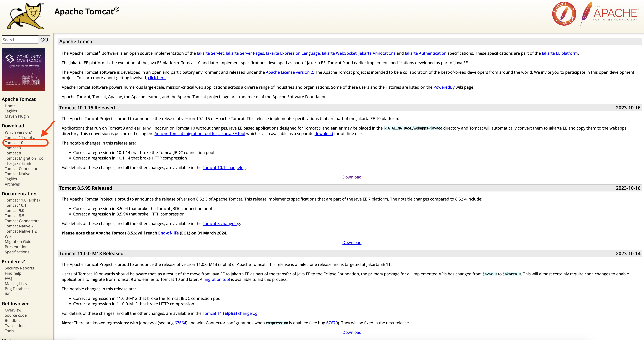Click Download under Tomcat 8.5.95 release
The height and width of the screenshot is (340, 644).
[x=352, y=243]
